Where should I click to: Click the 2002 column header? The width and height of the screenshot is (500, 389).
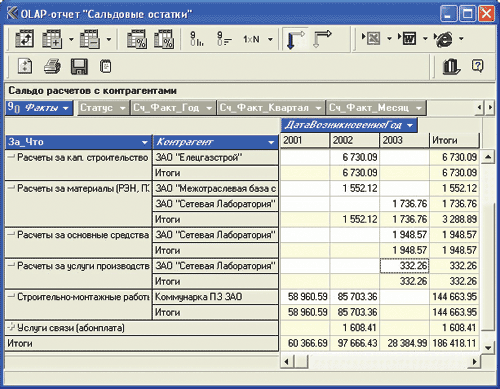click(x=354, y=140)
